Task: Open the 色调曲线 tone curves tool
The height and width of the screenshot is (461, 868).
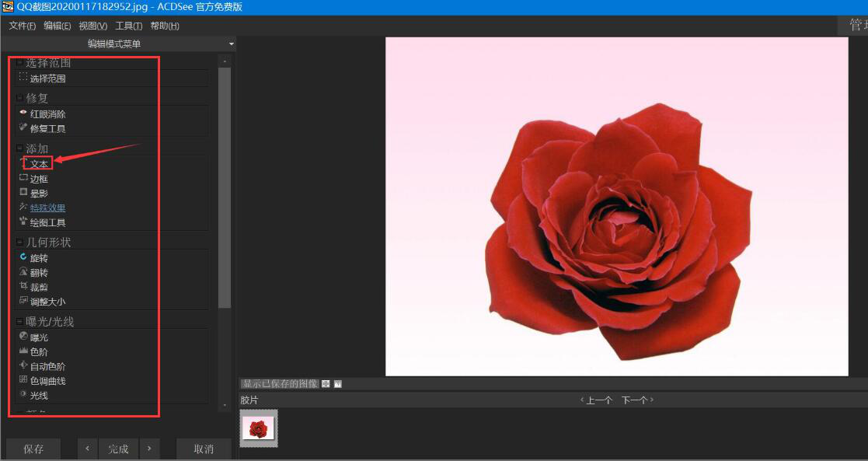Action: coord(47,381)
